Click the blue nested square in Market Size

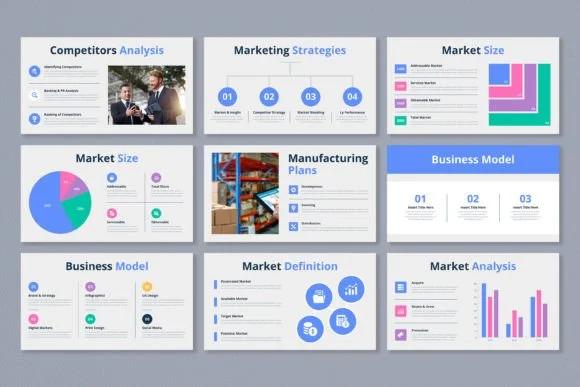click(499, 74)
